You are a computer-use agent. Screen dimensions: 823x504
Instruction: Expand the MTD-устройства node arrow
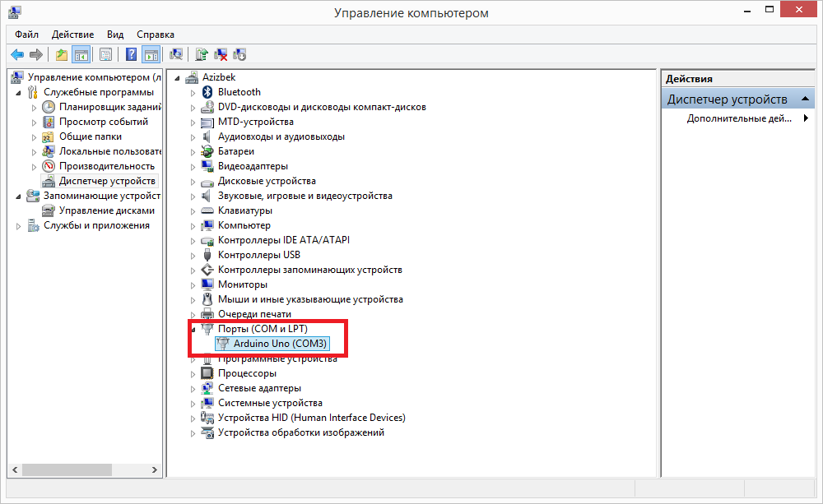(x=193, y=123)
